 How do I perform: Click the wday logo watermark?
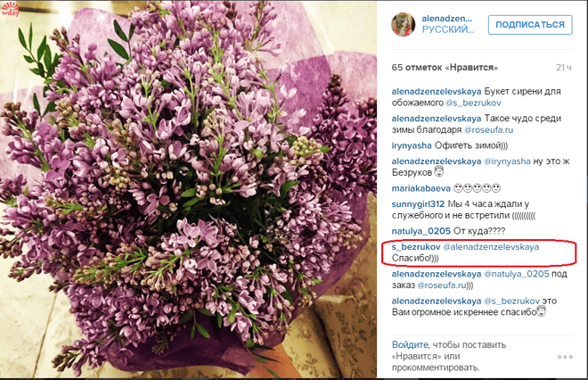click(10, 9)
